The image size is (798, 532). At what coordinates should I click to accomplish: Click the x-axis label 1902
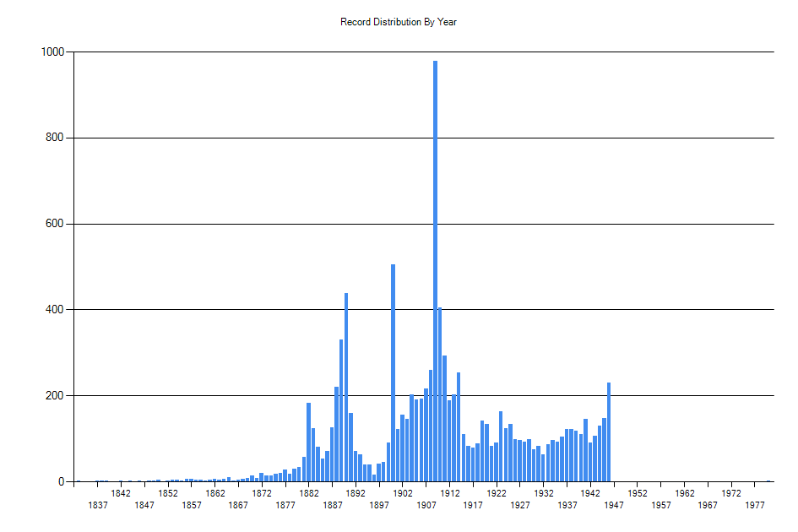(403, 493)
